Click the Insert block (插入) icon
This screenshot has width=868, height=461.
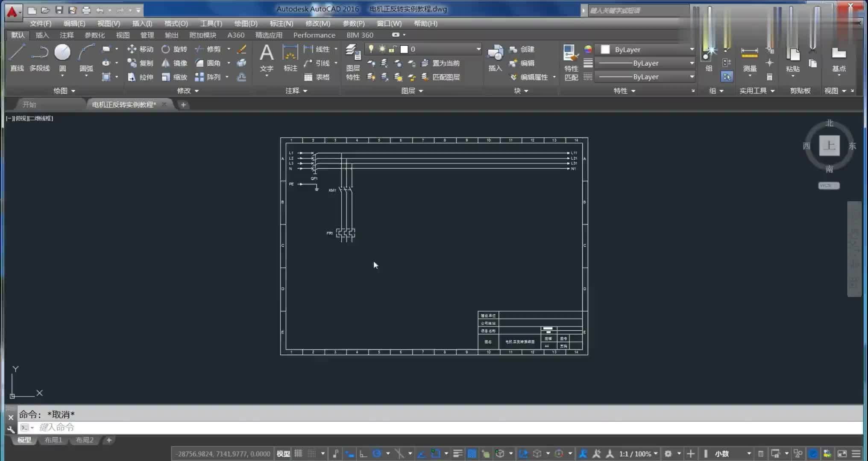(495, 58)
